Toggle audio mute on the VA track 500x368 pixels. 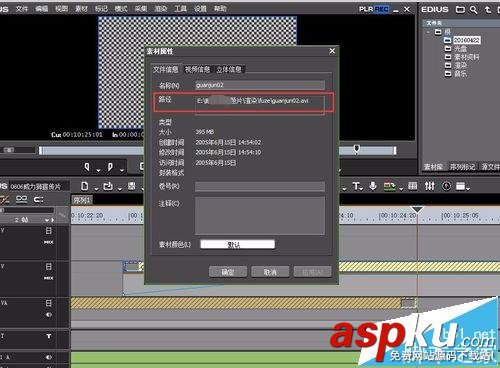(49, 314)
